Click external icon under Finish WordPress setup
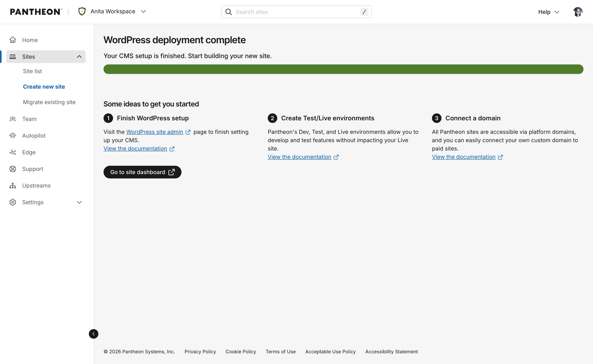The width and height of the screenshot is (593, 364). point(172,149)
